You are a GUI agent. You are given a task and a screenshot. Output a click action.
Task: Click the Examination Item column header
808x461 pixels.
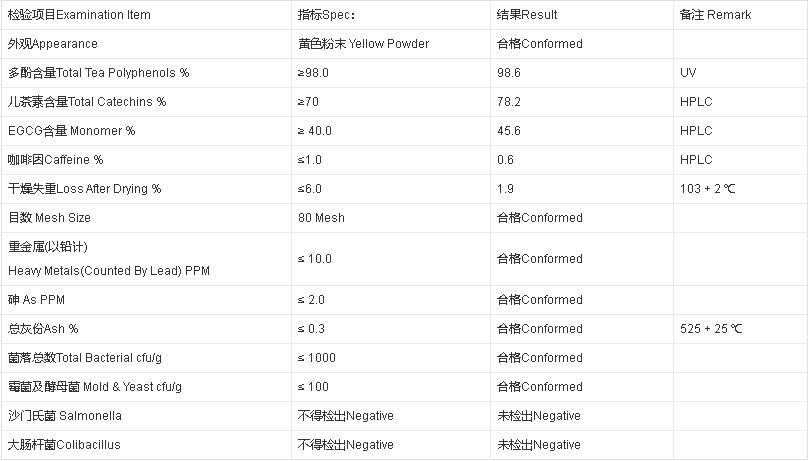(x=79, y=15)
